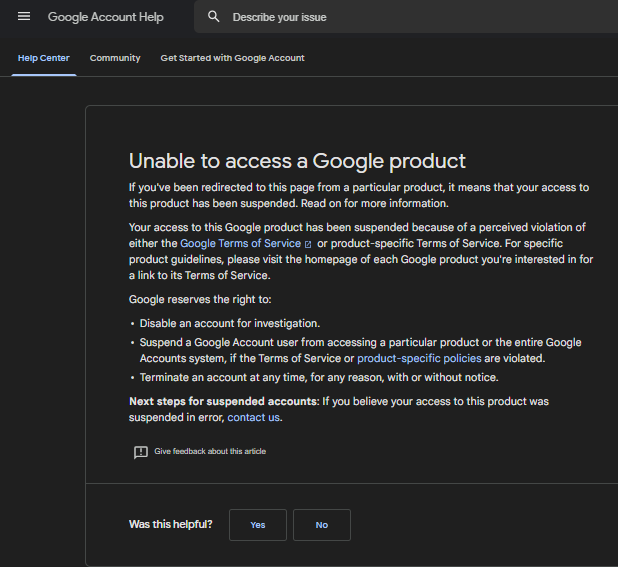This screenshot has width=618, height=567.
Task: Select Get Started with Google Account tab
Action: coord(232,58)
